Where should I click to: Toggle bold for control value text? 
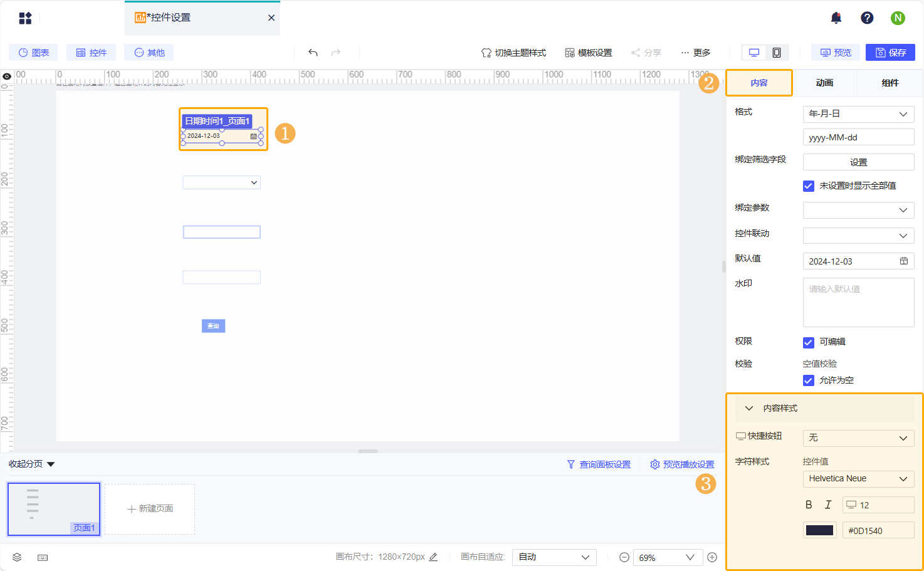tap(809, 505)
